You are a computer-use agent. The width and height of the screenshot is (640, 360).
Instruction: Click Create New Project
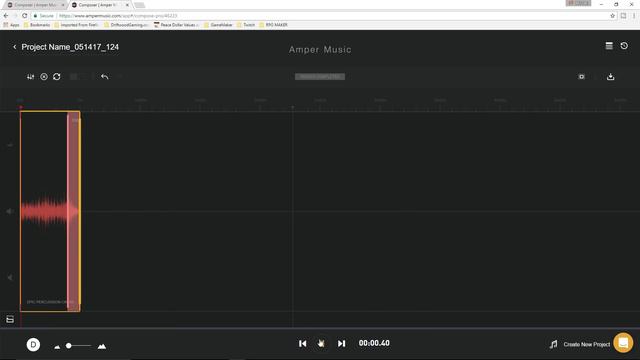[x=587, y=344]
